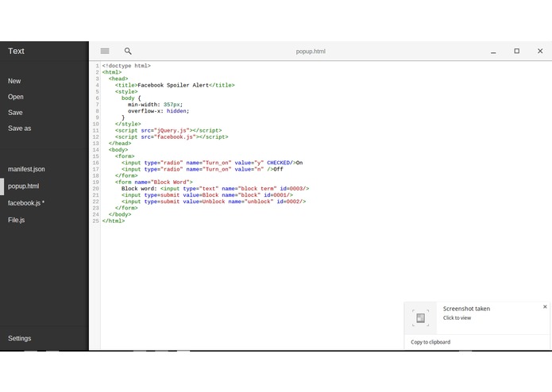The height and width of the screenshot is (392, 552).
Task: Click line number 1 in gutter
Action: 98,66
